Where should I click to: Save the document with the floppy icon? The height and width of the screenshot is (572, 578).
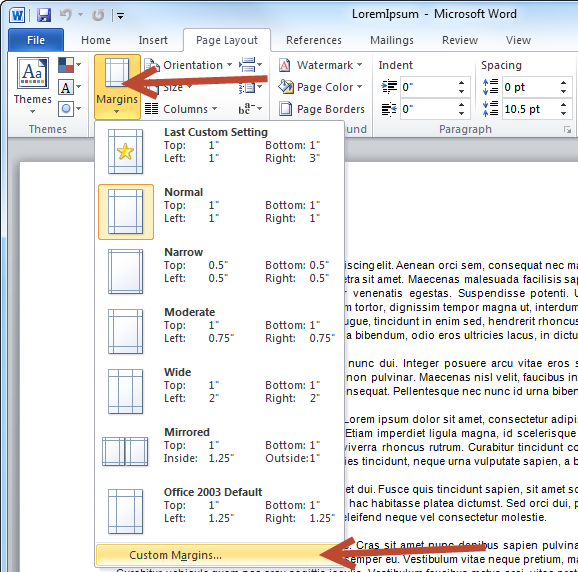point(44,15)
